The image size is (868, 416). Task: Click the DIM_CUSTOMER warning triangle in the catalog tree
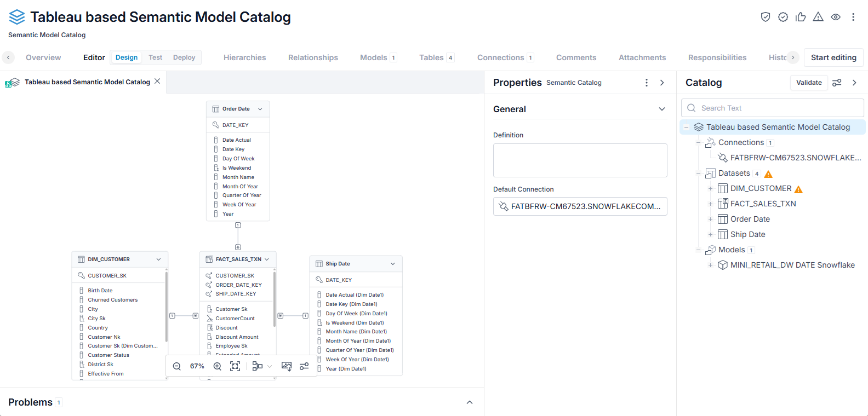point(798,189)
